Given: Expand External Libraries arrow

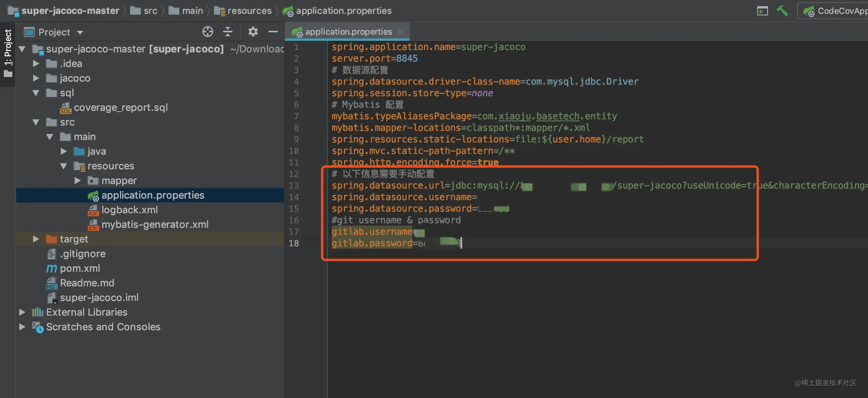Looking at the screenshot, I should pos(22,312).
